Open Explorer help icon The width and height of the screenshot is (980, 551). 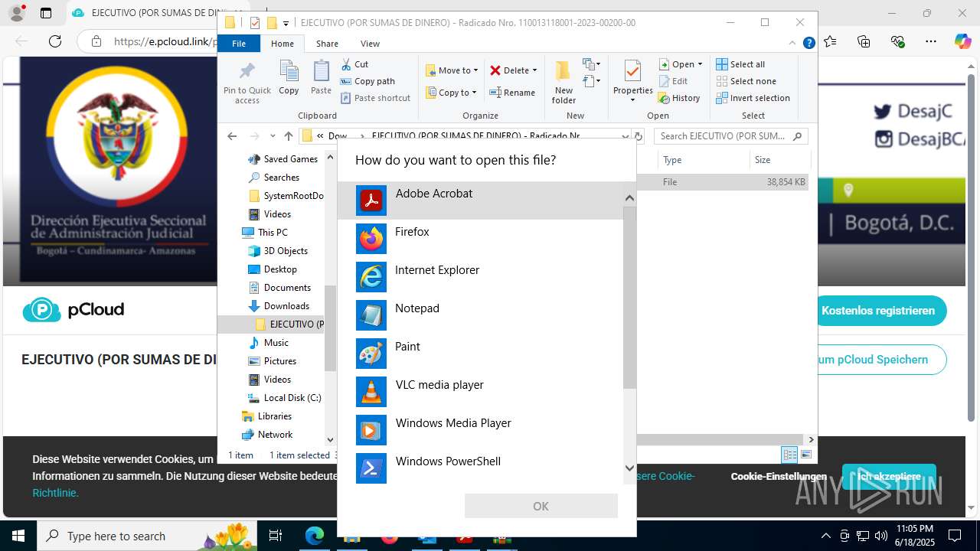click(808, 44)
